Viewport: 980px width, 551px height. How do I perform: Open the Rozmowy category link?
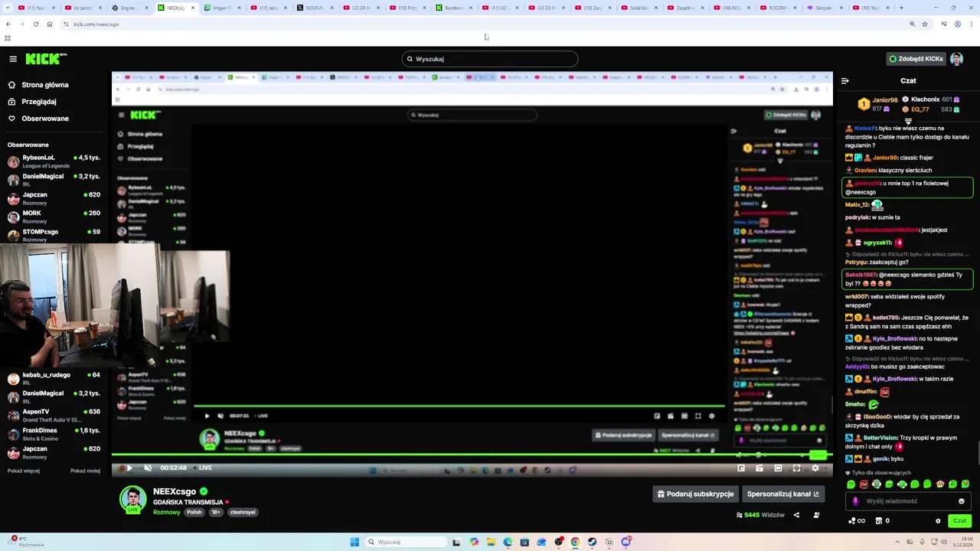point(166,512)
